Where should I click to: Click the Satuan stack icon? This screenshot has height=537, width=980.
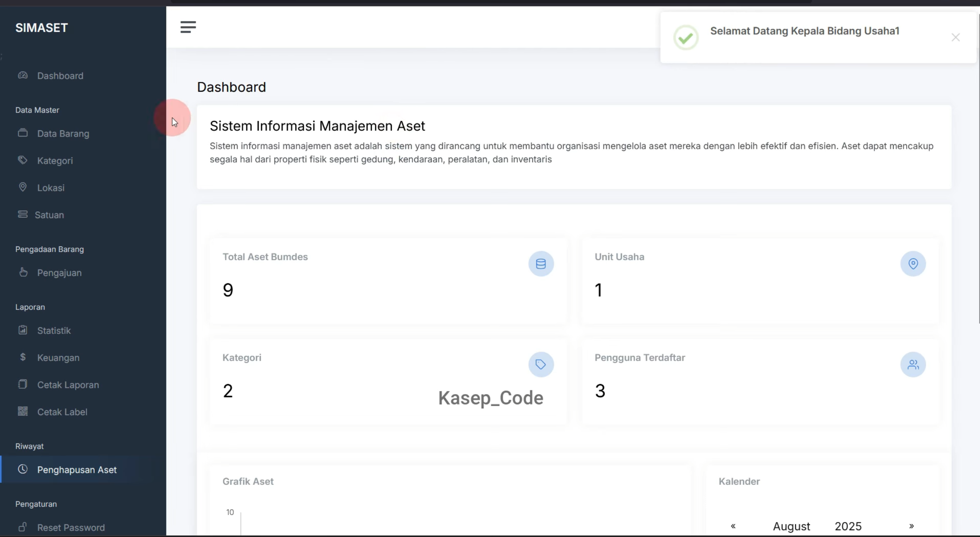23,214
